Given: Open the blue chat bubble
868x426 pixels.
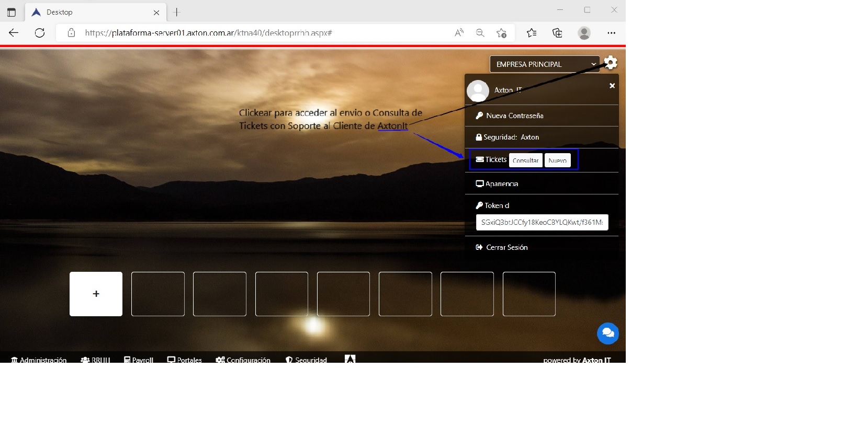Looking at the screenshot, I should (607, 333).
